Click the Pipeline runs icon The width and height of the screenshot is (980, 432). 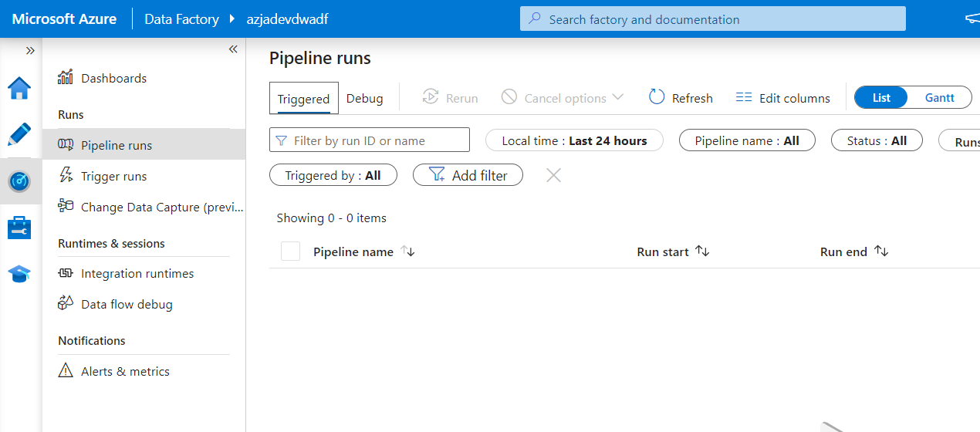coord(66,145)
